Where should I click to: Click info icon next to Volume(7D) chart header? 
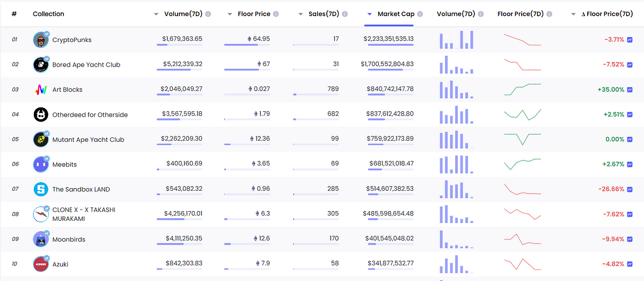pos(481,14)
